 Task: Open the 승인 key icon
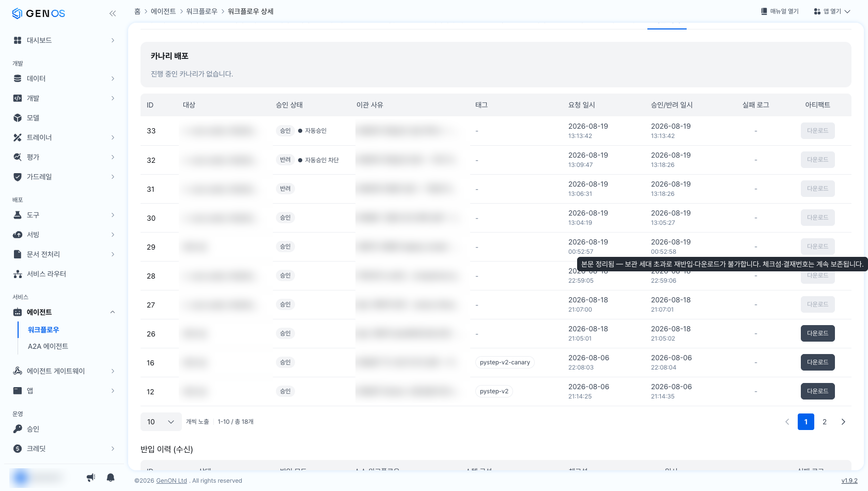tap(18, 429)
